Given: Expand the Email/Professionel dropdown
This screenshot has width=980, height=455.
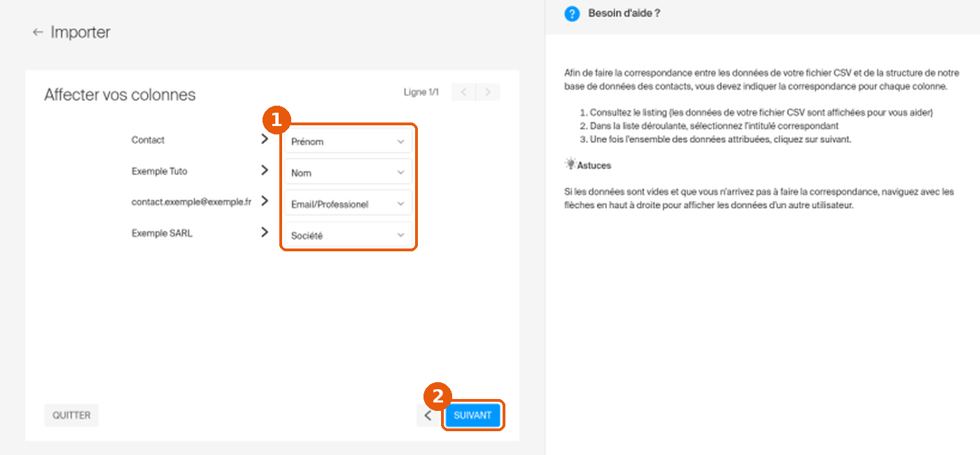Looking at the screenshot, I should pyautogui.click(x=348, y=204).
